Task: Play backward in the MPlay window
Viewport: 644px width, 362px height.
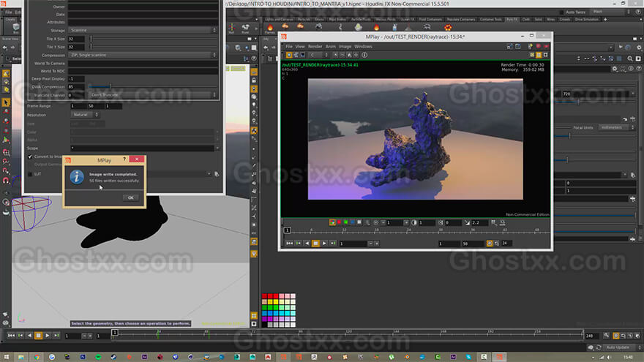Action: [x=307, y=244]
